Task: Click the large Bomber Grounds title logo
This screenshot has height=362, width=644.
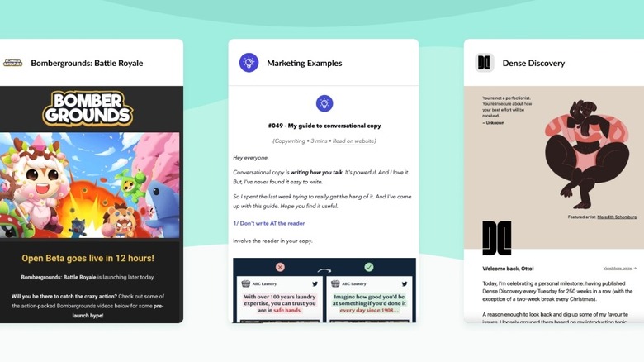Action: click(88, 108)
